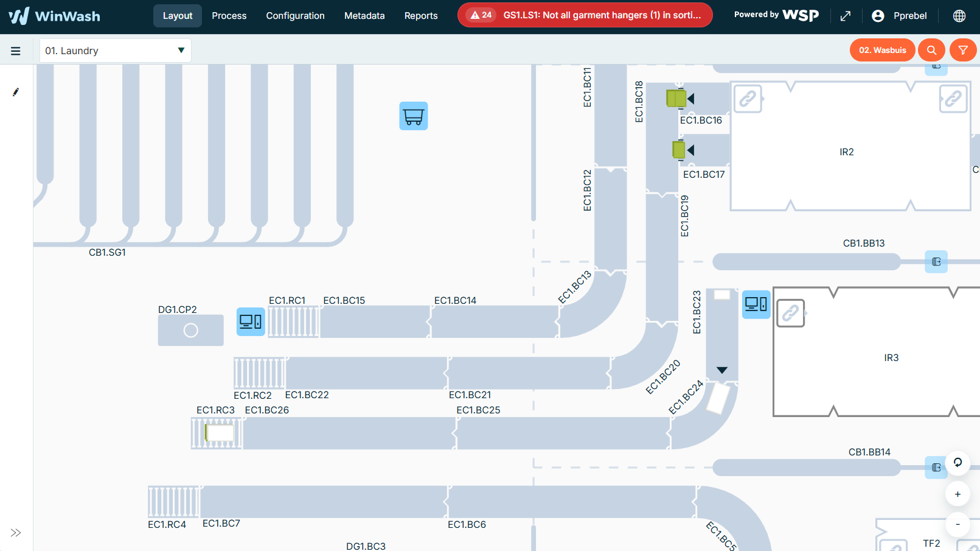Click the black arrow on EC1.BC23
The image size is (980, 551).
[x=722, y=370]
